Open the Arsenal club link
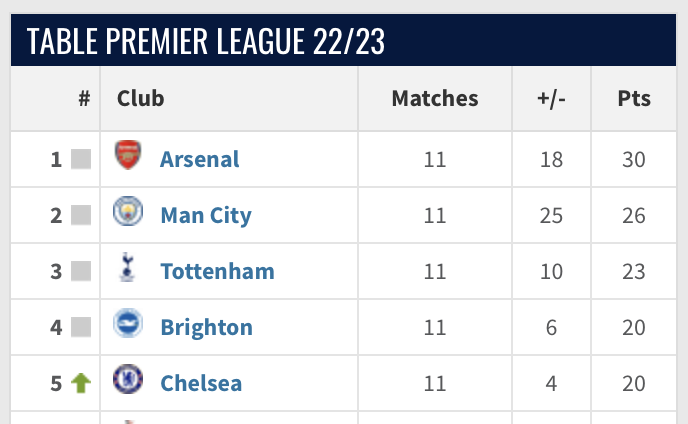Screen dimensions: 688x424 coord(200,159)
